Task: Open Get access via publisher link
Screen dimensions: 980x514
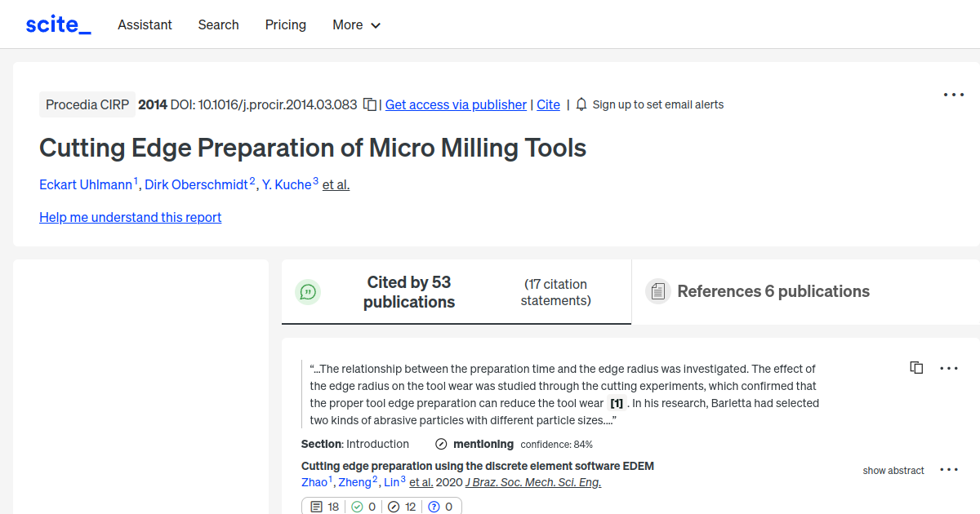Action: coord(455,104)
